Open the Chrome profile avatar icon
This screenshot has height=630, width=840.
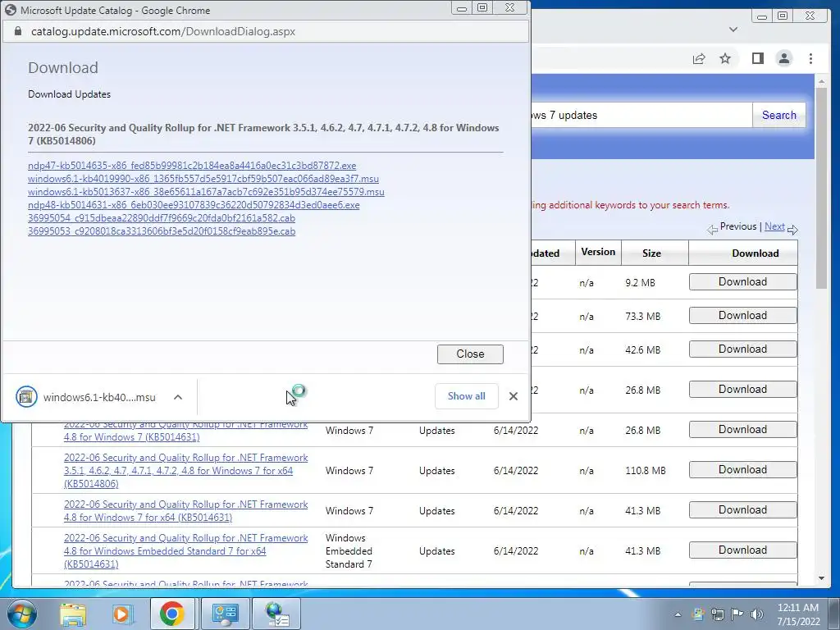click(783, 58)
